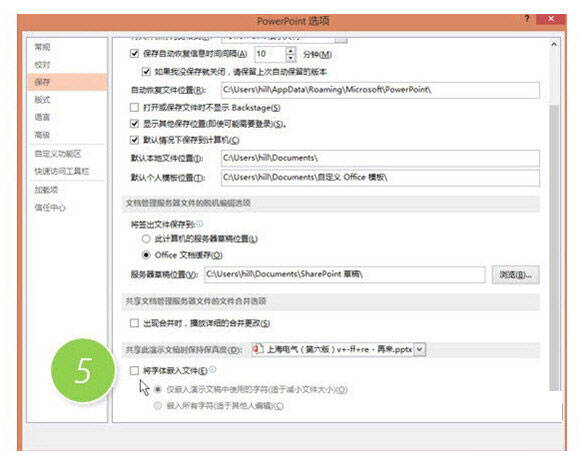Toggle 默认情况下保存到计算机 checkbox
Screen dimensions: 587x464
134,140
